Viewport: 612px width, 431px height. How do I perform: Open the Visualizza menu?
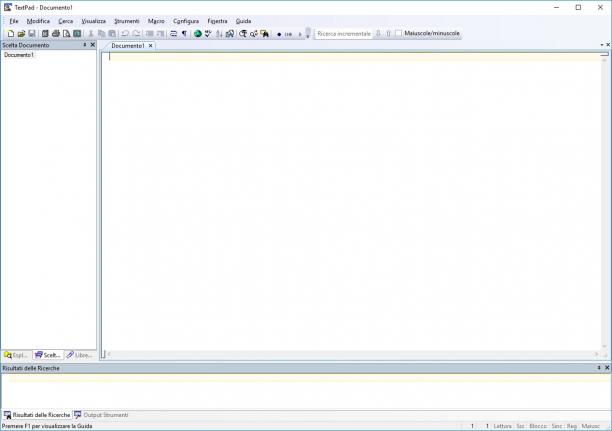coord(94,21)
